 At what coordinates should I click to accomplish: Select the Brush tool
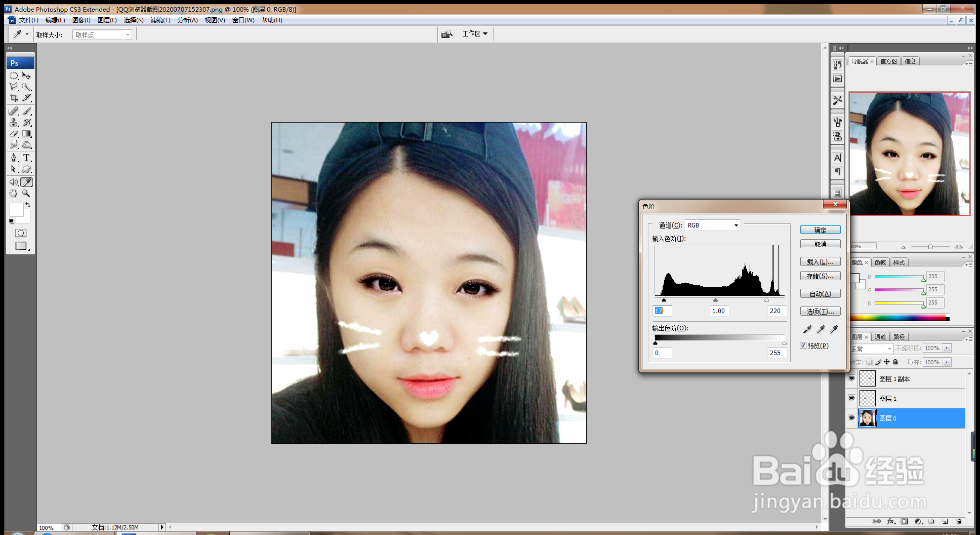(27, 111)
